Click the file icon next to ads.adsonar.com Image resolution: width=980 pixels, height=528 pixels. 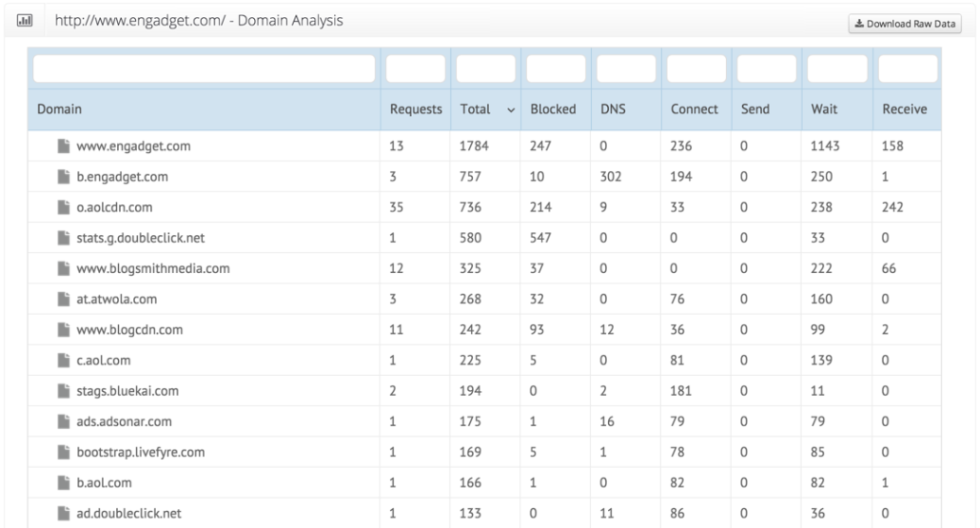63,421
